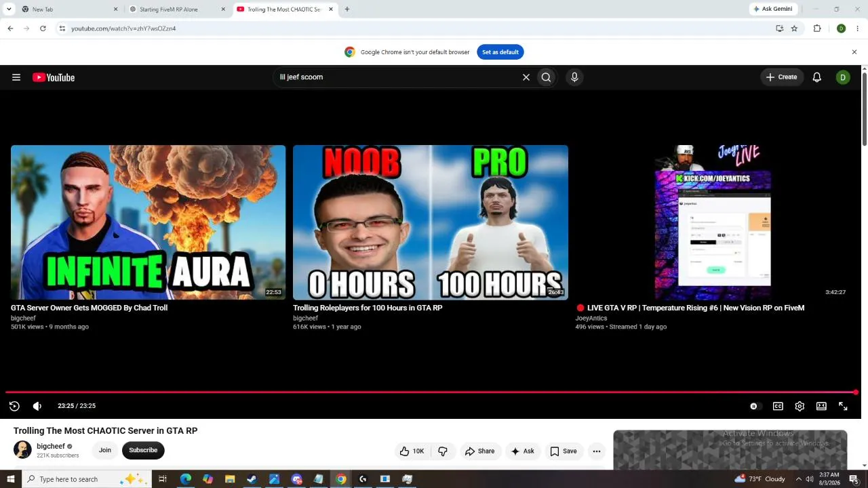The image size is (868, 488).
Task: Open the Ask AI button
Action: pyautogui.click(x=523, y=451)
